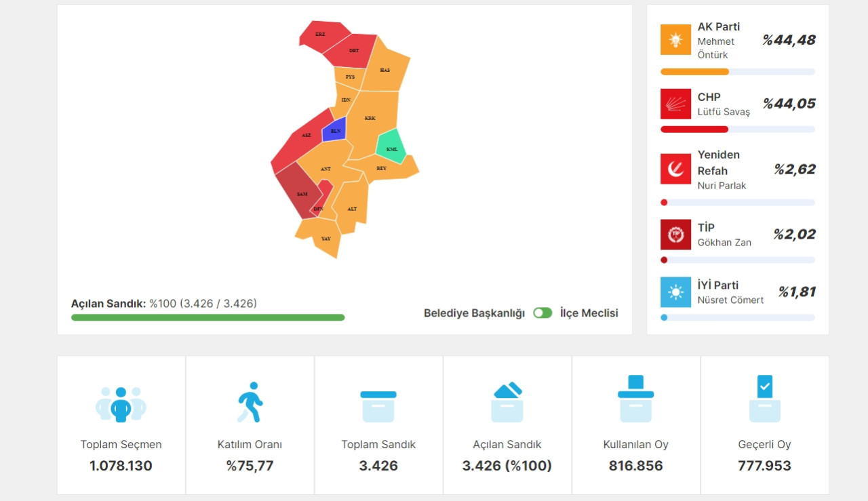Click the AK Parti orange vote share bar
This screenshot has height=501, width=868.
coord(694,72)
